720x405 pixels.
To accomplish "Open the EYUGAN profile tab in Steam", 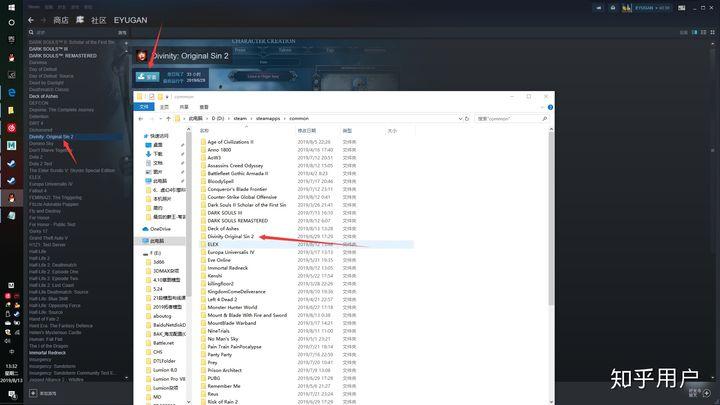I will (x=130, y=20).
